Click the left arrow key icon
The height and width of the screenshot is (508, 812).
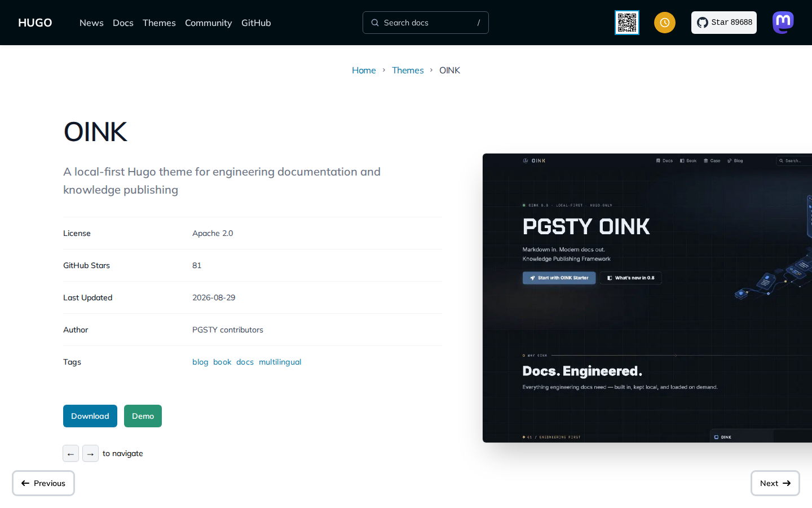tap(70, 453)
